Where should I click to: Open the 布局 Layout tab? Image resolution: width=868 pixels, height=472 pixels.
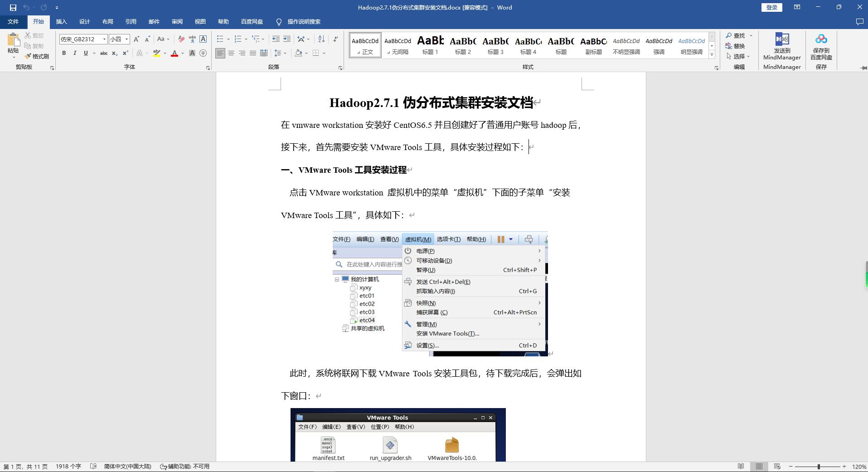[107, 22]
